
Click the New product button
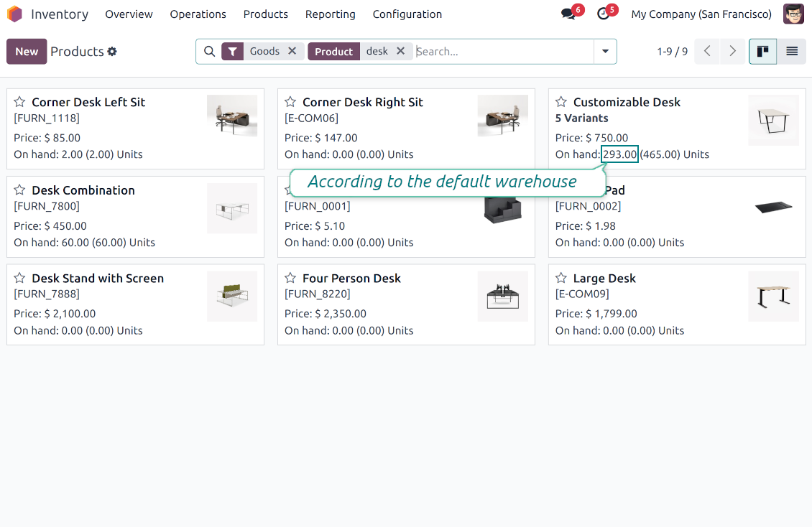(x=27, y=52)
